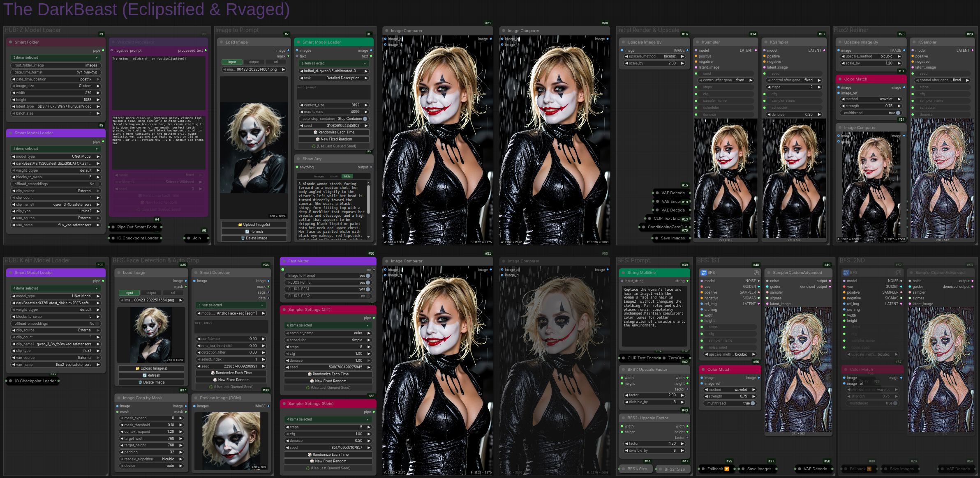The image size is (980, 478).
Task: Click New Fixed Random in green Smart Model Loader
Action: pos(334,139)
